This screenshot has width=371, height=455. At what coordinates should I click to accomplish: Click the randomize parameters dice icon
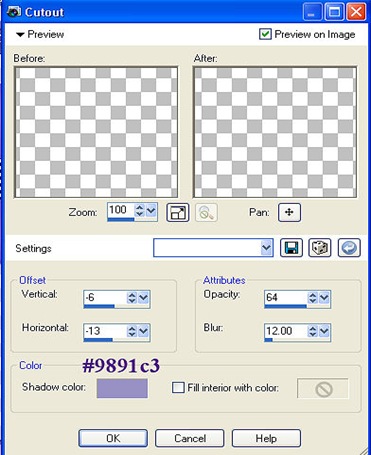tap(320, 248)
